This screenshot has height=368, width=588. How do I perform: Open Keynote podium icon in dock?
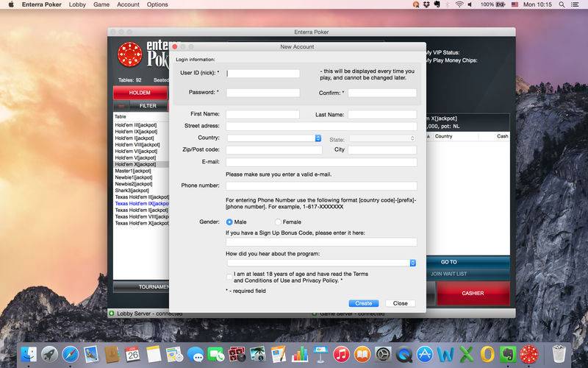[x=320, y=354]
